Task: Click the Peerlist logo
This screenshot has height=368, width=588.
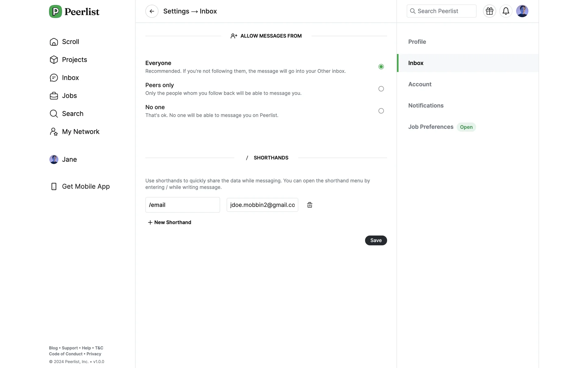Action: click(x=74, y=12)
